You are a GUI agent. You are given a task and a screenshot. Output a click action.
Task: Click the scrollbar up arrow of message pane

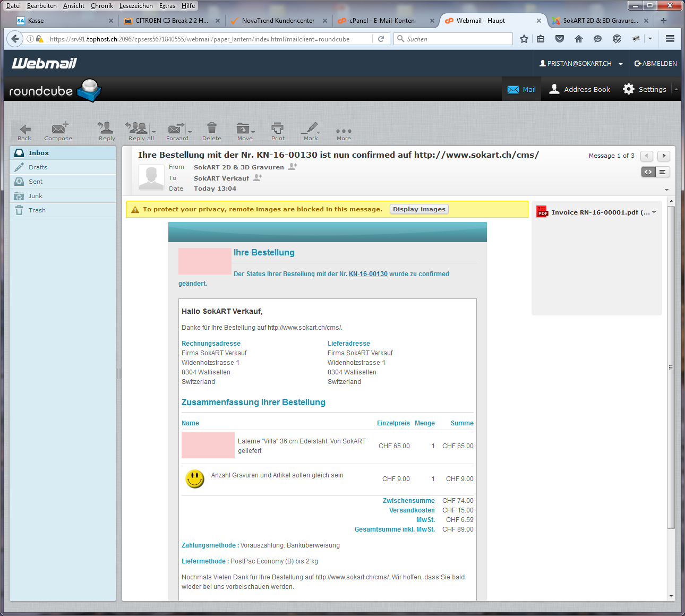point(671,202)
